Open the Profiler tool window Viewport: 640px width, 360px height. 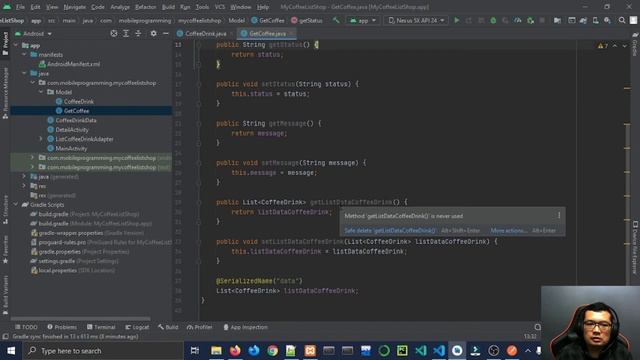coord(200,327)
